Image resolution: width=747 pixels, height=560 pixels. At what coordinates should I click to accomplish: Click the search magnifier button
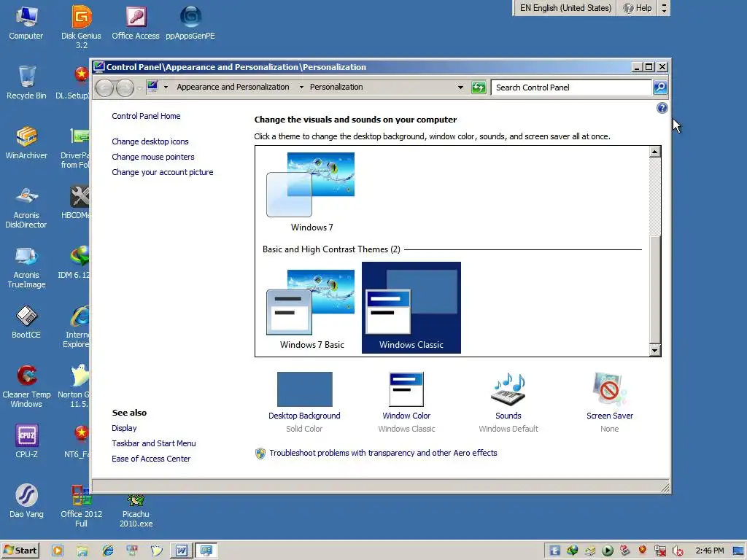(x=659, y=87)
